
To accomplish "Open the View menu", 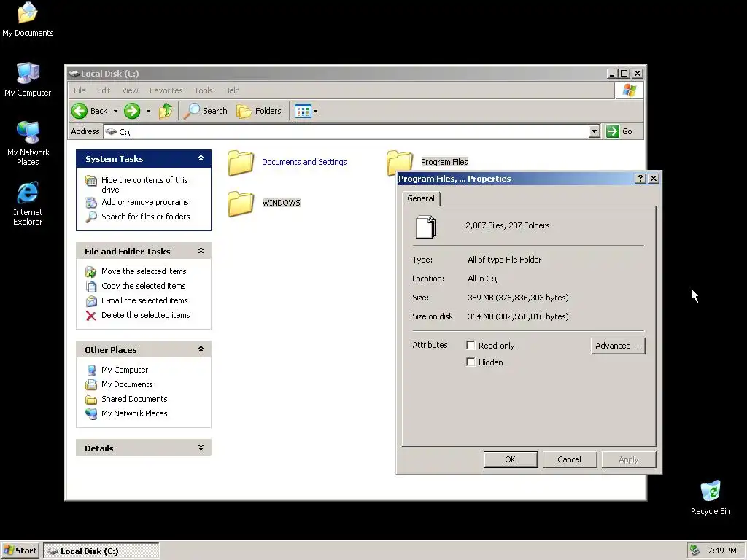I will 130,90.
